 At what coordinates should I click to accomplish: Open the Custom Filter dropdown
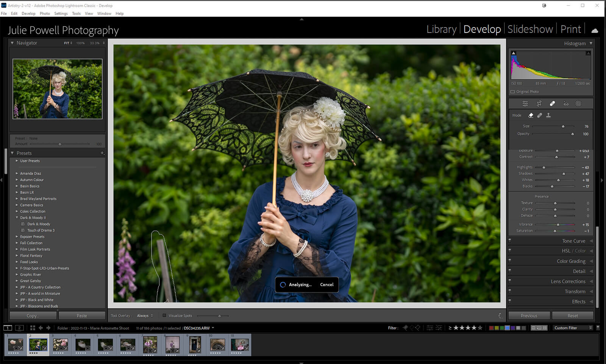(x=572, y=328)
